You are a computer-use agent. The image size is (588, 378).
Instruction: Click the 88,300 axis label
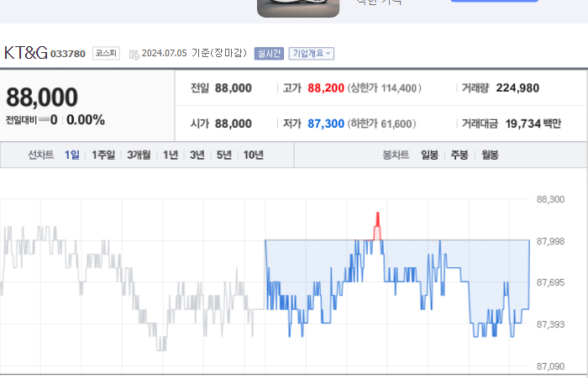550,200
